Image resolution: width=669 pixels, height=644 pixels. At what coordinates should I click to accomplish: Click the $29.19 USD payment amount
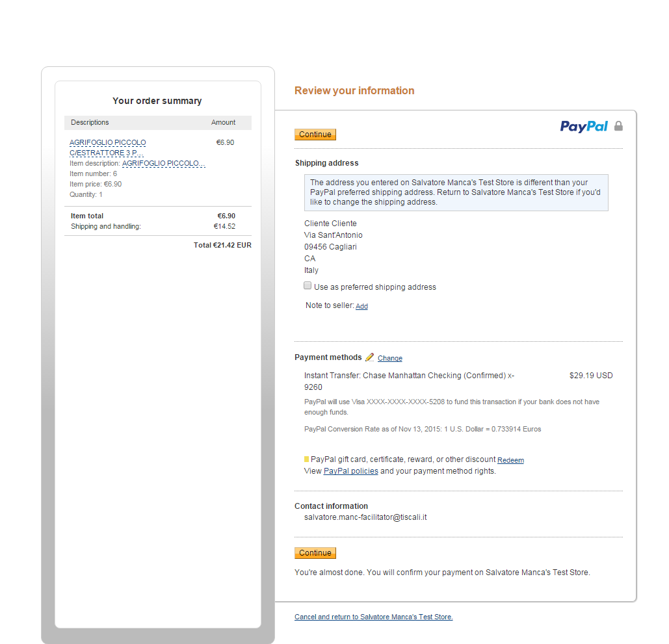pyautogui.click(x=590, y=376)
